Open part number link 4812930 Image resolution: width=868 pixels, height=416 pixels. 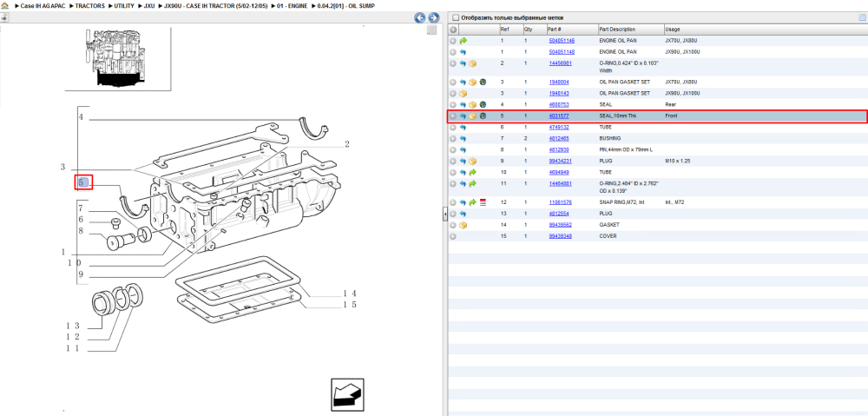[558, 150]
